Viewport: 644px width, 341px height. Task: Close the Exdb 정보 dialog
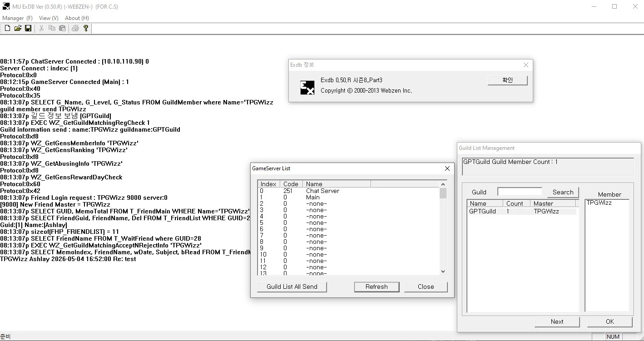pyautogui.click(x=526, y=65)
